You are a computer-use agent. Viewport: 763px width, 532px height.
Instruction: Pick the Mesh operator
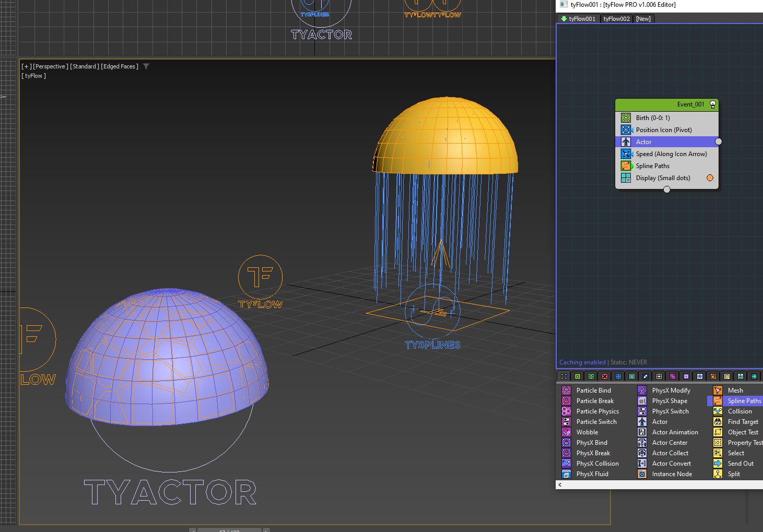(x=728, y=391)
